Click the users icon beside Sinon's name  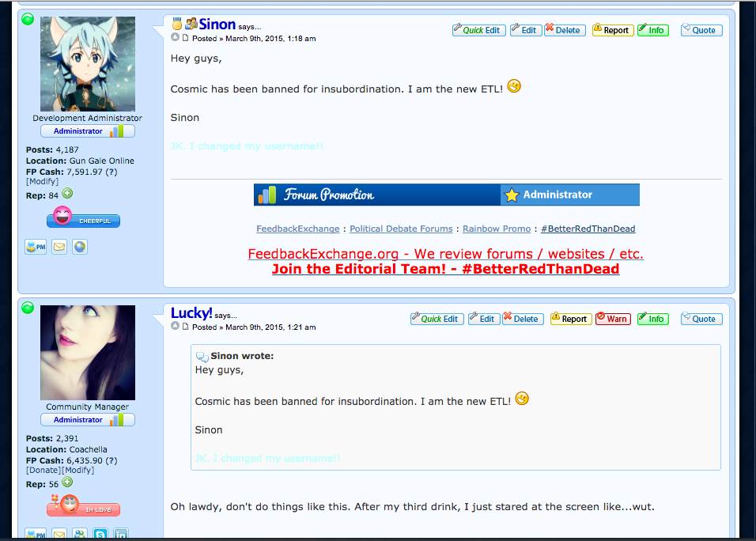pyautogui.click(x=191, y=23)
